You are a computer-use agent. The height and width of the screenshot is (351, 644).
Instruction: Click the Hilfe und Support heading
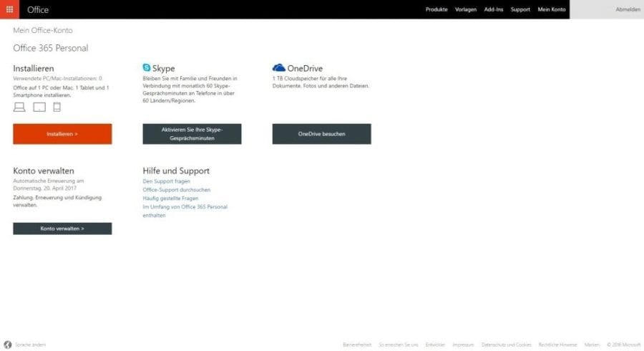[x=176, y=170]
